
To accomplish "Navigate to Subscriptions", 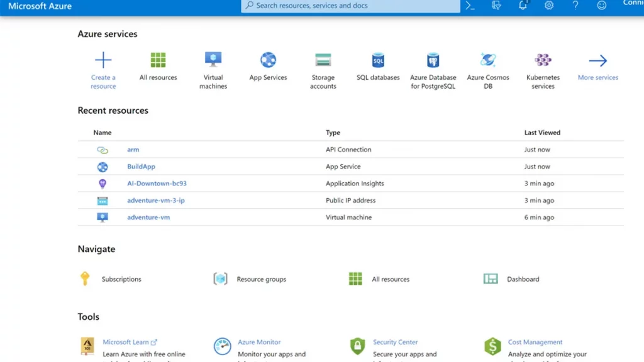I will [121, 279].
